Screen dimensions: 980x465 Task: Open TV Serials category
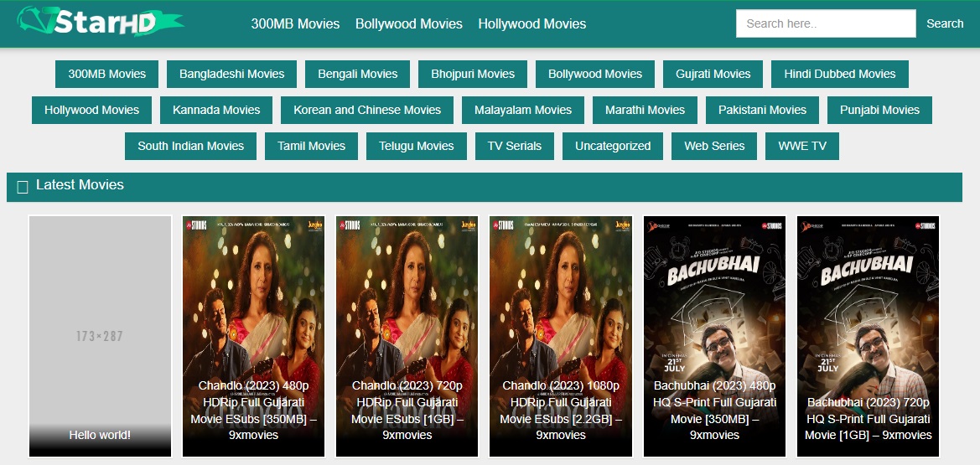click(515, 147)
